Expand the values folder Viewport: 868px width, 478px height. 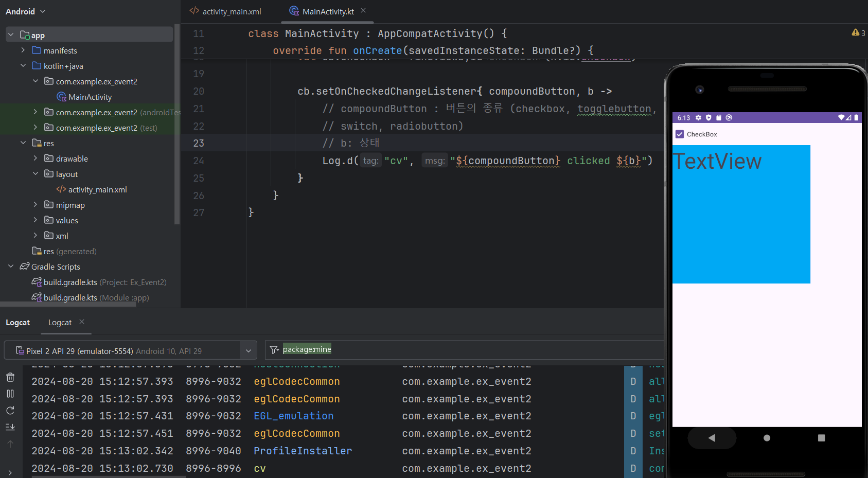tap(36, 220)
